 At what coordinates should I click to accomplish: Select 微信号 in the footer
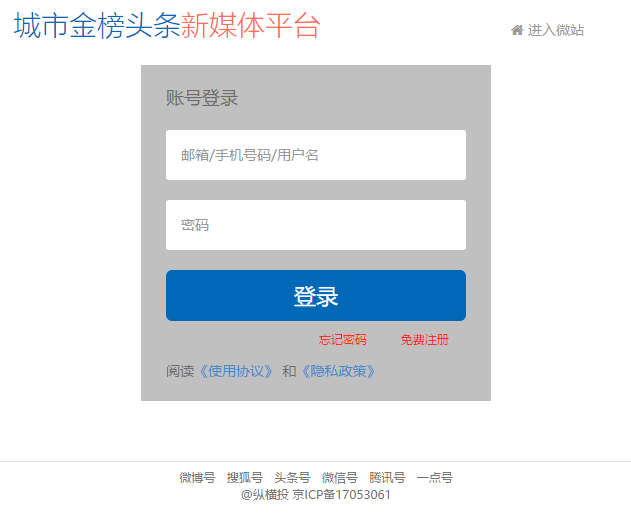click(x=340, y=478)
